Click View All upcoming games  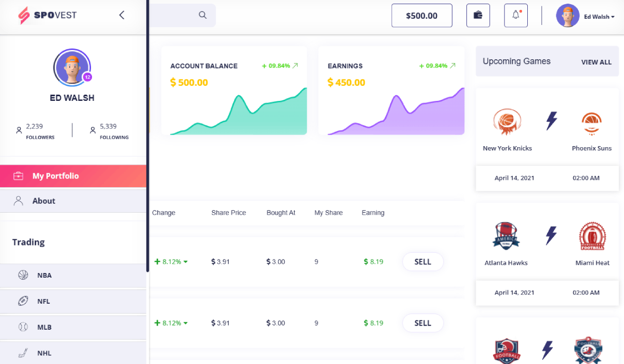pyautogui.click(x=596, y=62)
